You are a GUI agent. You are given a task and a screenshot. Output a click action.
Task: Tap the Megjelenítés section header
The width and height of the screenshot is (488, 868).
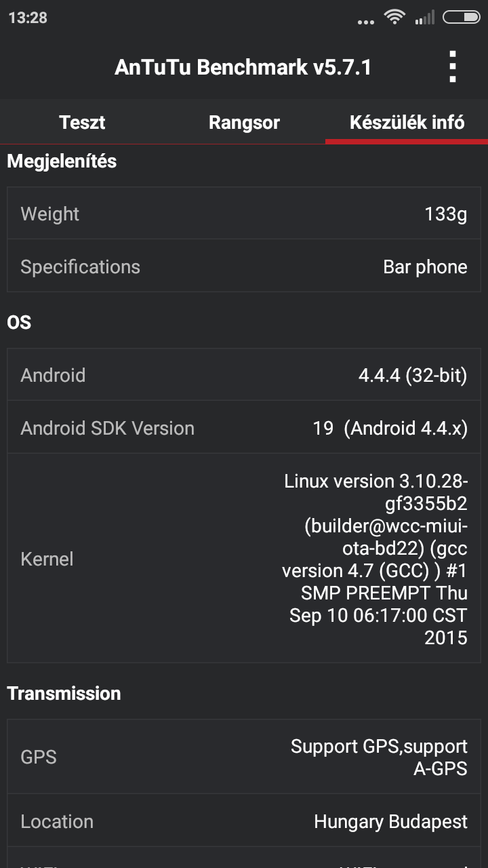62,161
